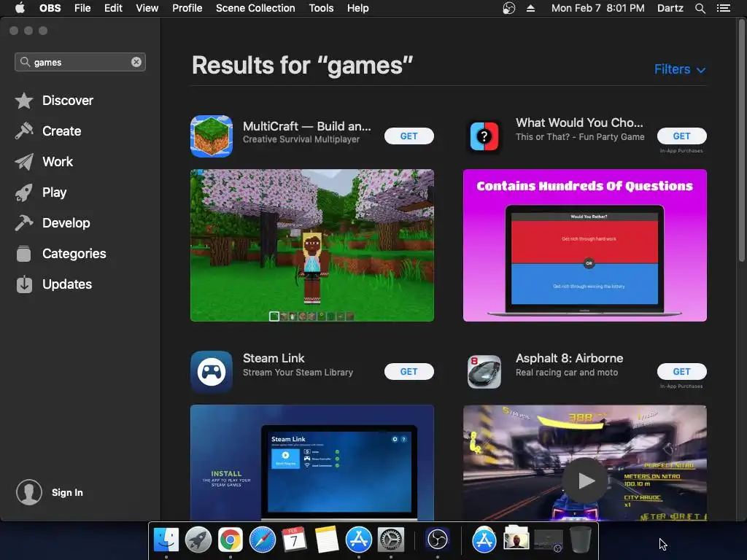The image size is (747, 560).
Task: Open the View menu
Action: 147,8
